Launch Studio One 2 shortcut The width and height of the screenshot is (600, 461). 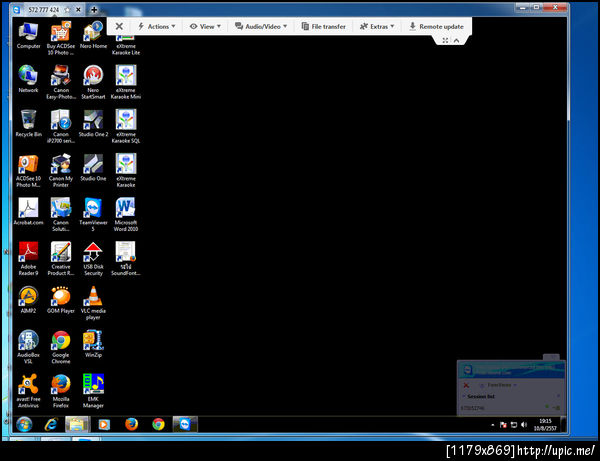(93, 123)
